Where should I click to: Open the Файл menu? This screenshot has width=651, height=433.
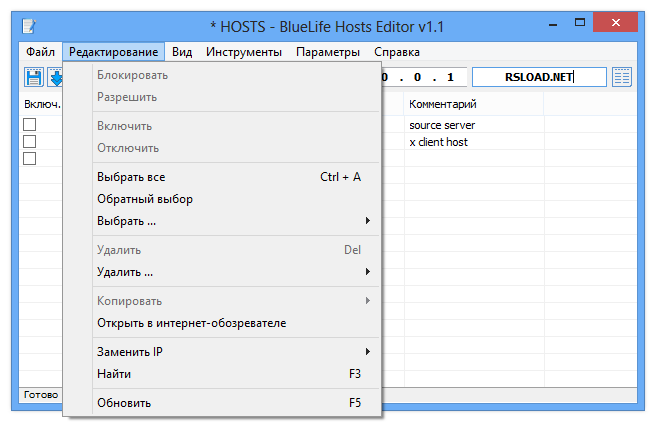40,52
